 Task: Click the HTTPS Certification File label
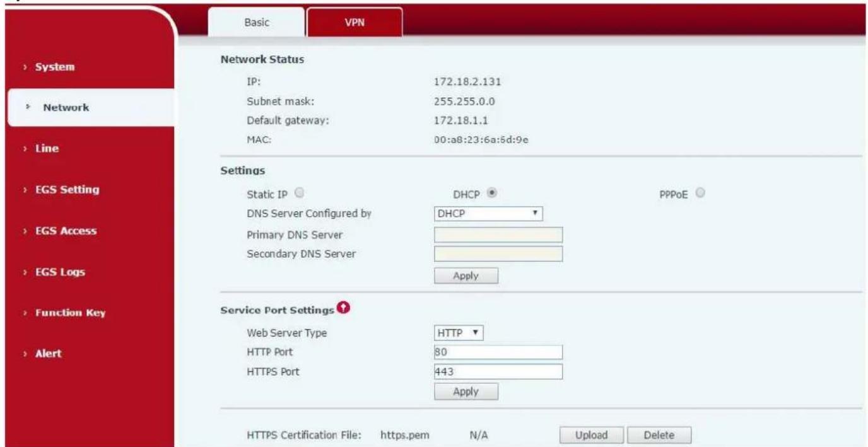coord(303,435)
